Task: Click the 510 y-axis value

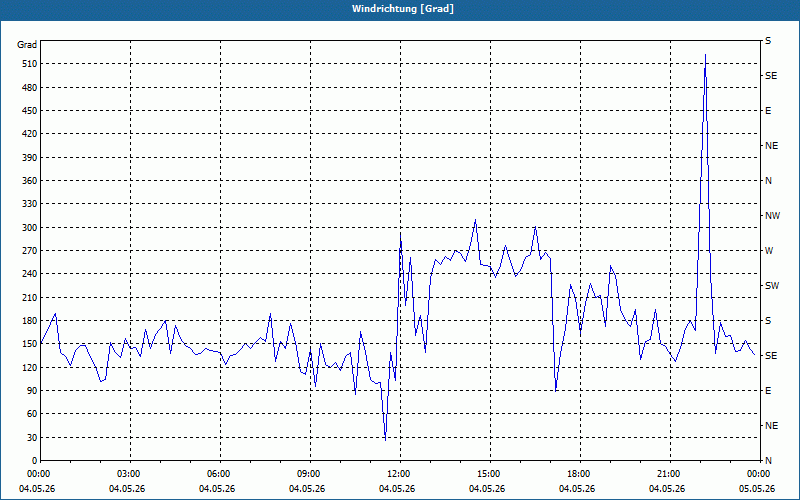Action: tap(29, 64)
